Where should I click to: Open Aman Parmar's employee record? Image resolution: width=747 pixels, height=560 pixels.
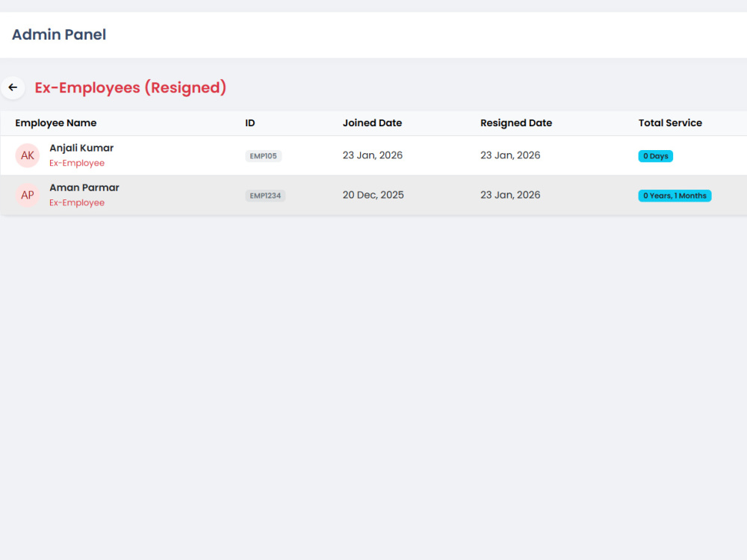pyautogui.click(x=84, y=187)
